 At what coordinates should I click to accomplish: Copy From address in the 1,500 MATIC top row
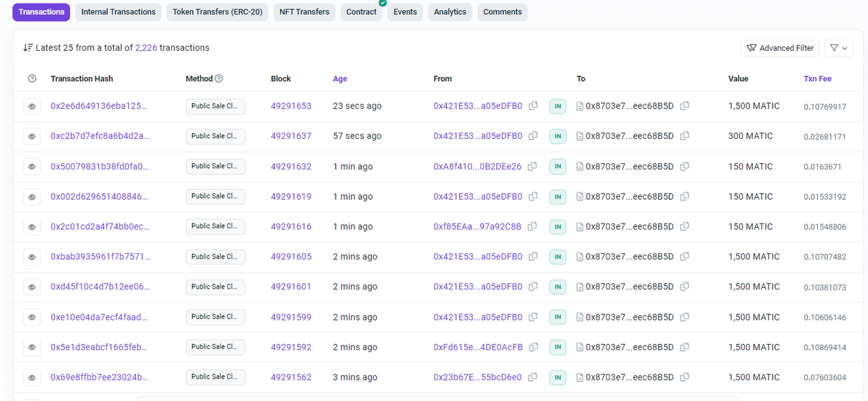tap(533, 106)
